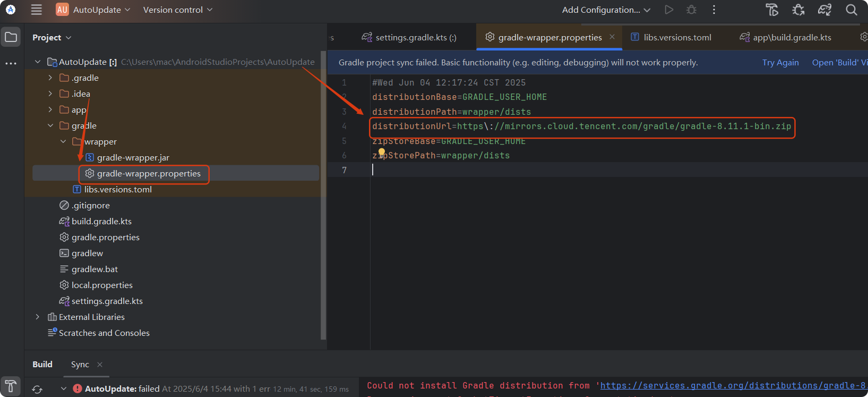868x397 pixels.
Task: Select settings.gradle.kts in project tree
Action: (107, 301)
